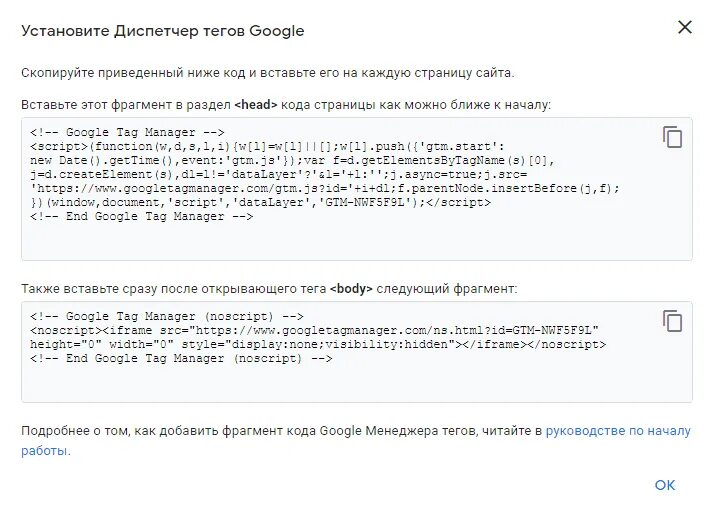This screenshot has width=712, height=507.
Task: Click the bold <body> tag in instructions
Action: pyautogui.click(x=351, y=289)
